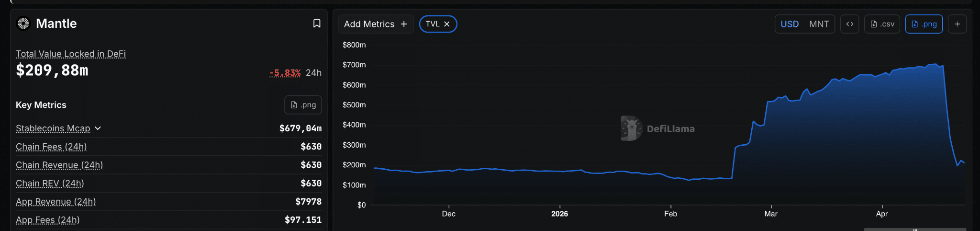Download chart data as .csv
The image size is (980, 231).
pyautogui.click(x=882, y=24)
